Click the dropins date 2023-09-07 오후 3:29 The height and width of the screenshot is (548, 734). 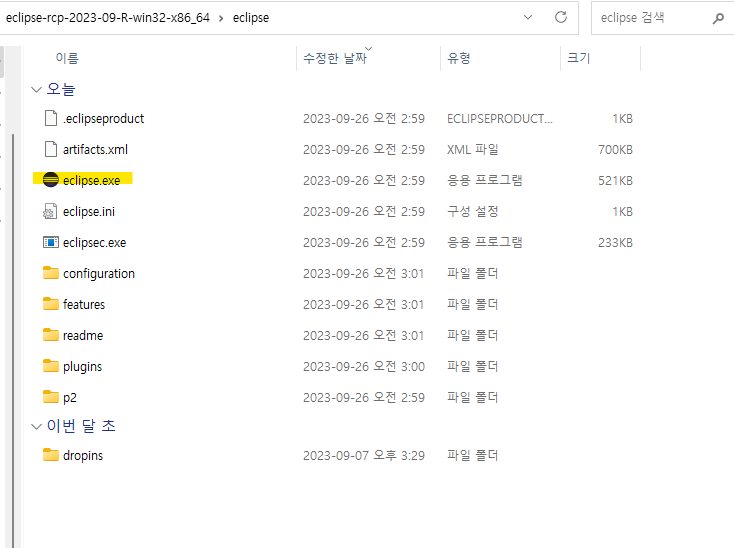point(364,455)
